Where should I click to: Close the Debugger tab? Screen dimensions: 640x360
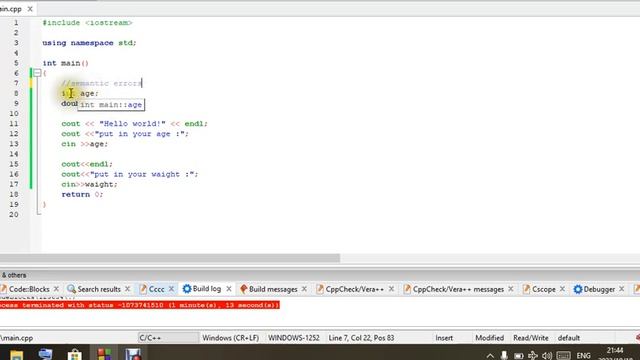coord(622,289)
